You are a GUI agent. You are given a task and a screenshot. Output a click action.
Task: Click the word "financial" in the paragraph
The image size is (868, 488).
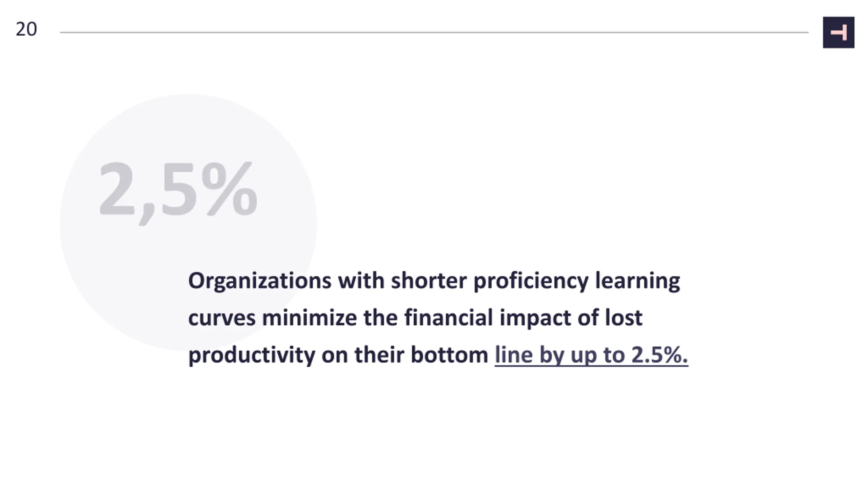[448, 318]
